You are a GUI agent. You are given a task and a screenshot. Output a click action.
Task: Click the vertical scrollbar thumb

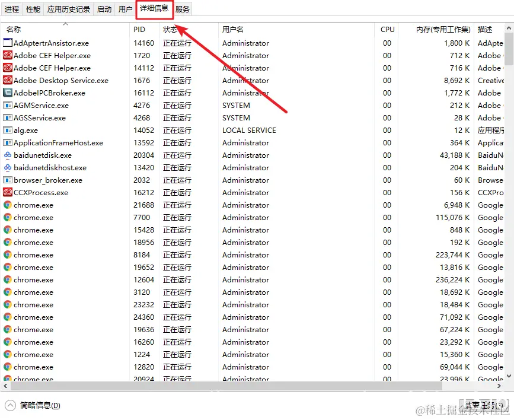[509, 49]
